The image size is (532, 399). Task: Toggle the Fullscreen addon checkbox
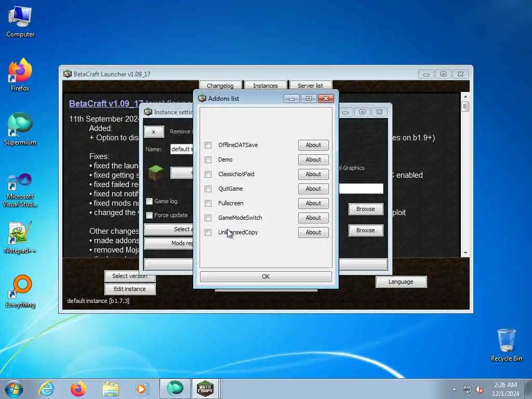coord(208,204)
